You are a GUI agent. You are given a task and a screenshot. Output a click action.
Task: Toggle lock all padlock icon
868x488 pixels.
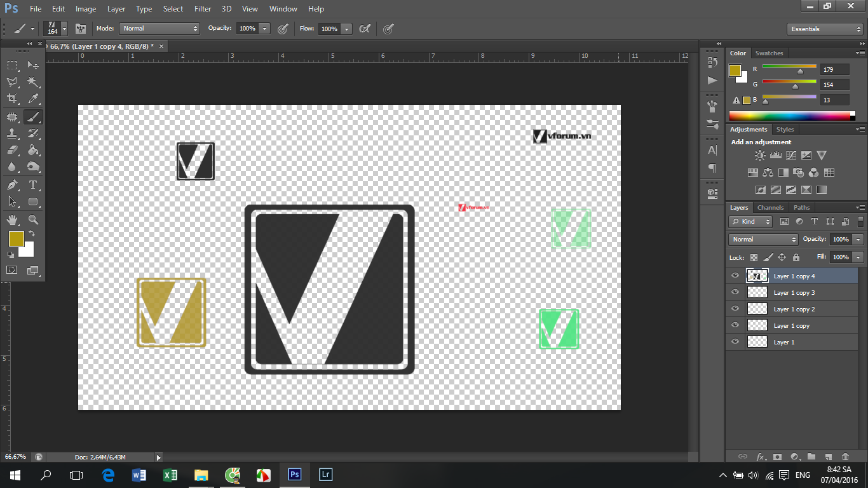click(x=796, y=257)
